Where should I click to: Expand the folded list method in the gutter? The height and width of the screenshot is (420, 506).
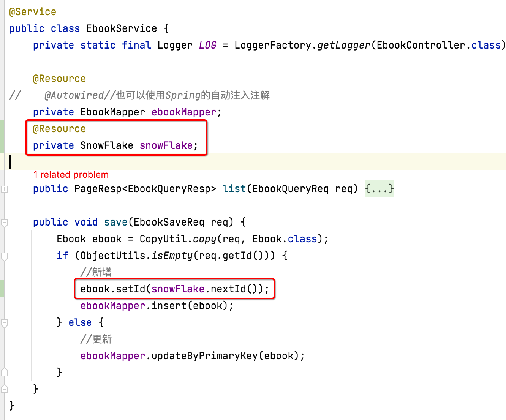pos(5,189)
